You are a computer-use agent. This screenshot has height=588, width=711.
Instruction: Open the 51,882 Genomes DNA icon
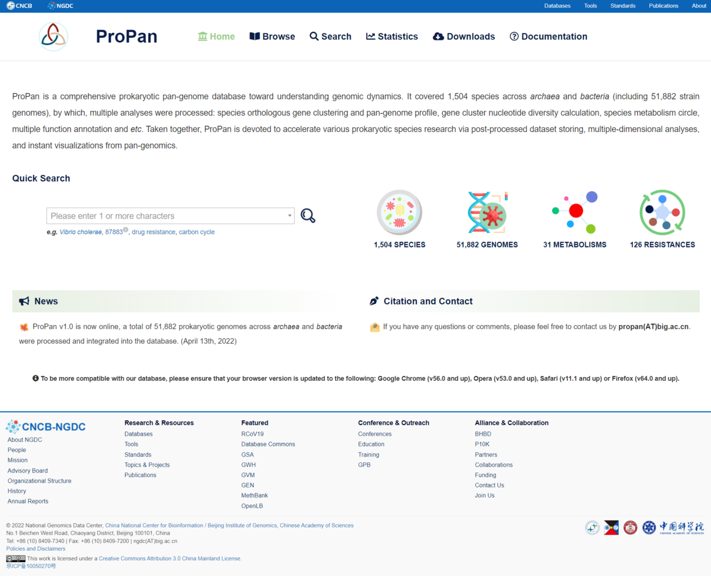coord(487,213)
